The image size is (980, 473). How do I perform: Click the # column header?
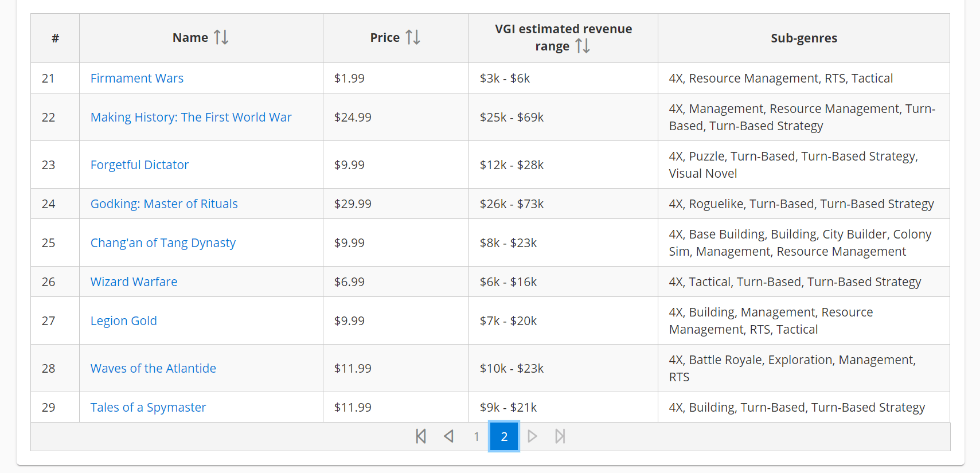(55, 38)
